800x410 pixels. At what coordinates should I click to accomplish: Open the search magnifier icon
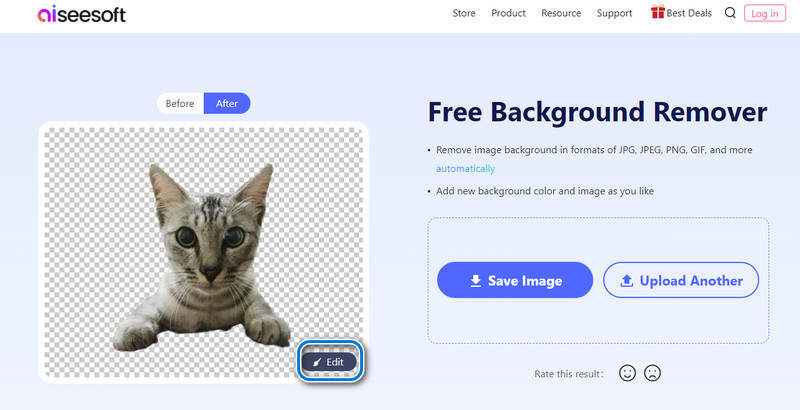(729, 13)
